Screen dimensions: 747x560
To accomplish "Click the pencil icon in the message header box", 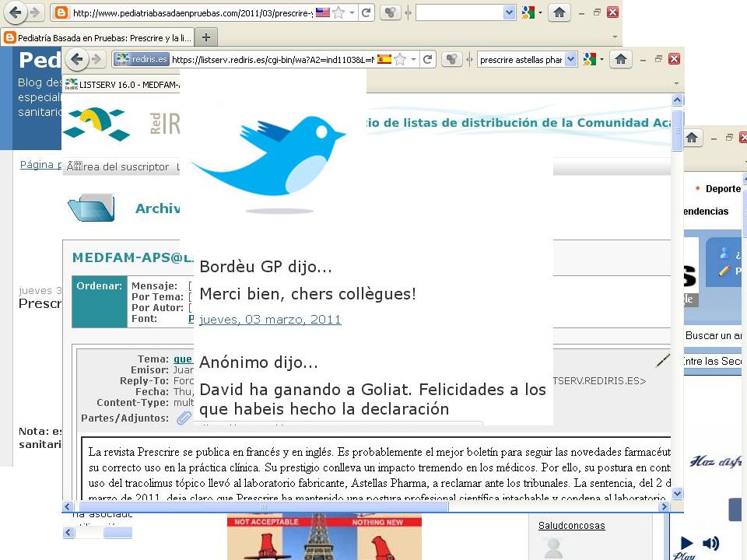I will (662, 362).
